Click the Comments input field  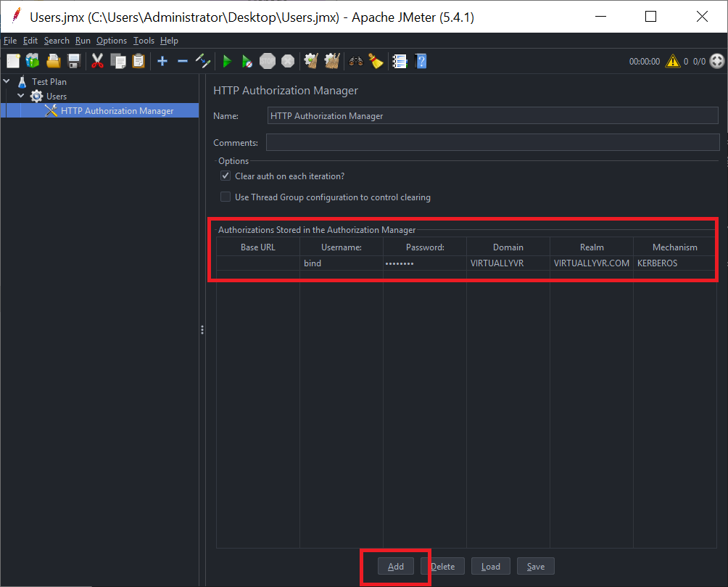492,142
